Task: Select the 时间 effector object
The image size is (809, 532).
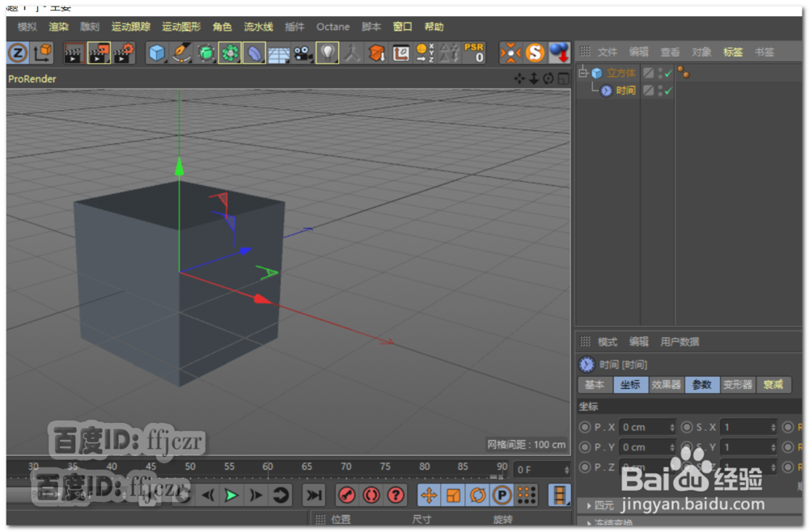Action: [625, 91]
